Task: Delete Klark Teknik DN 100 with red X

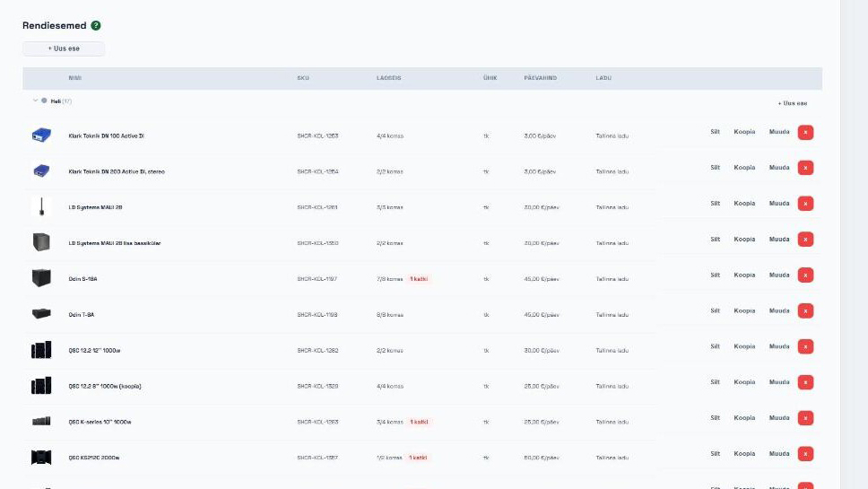Action: 805,133
